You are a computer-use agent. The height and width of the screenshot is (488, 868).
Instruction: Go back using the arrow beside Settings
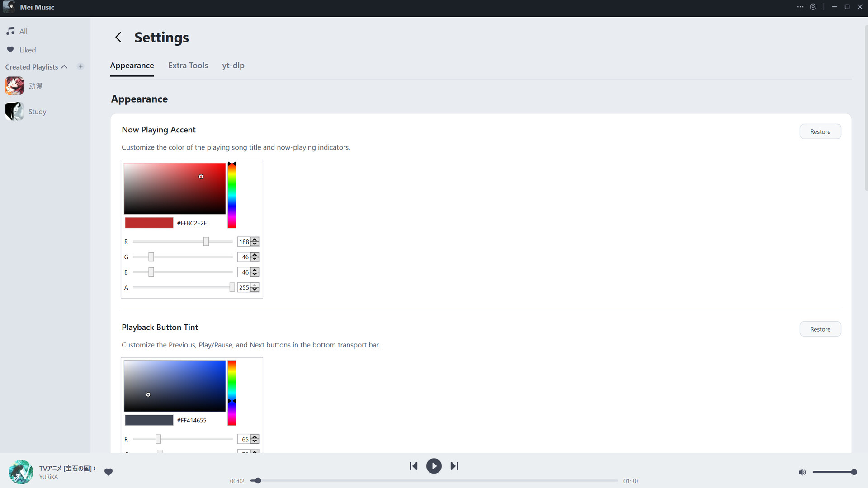tap(118, 37)
